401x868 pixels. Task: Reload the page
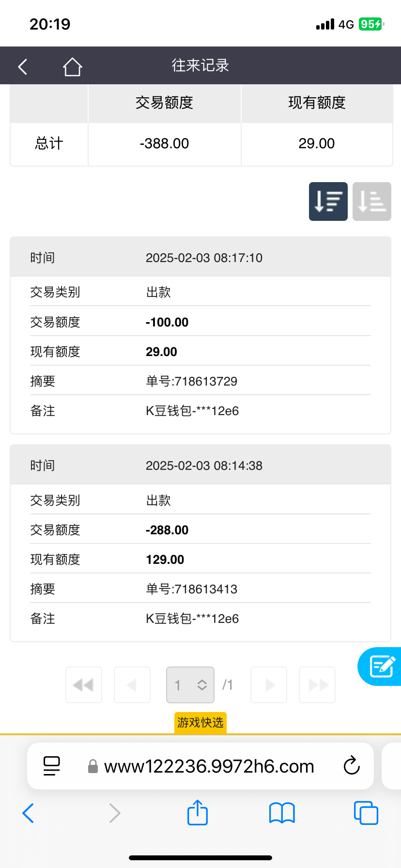coord(352,766)
